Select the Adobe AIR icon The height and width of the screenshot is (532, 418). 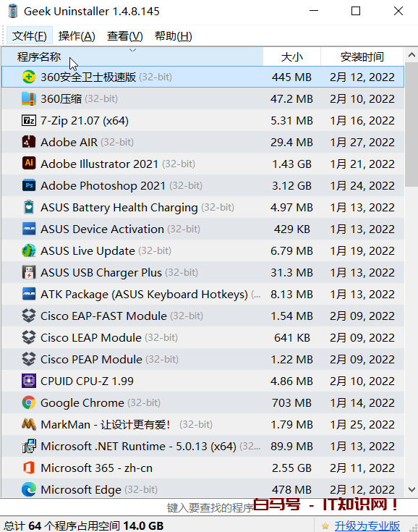point(29,142)
